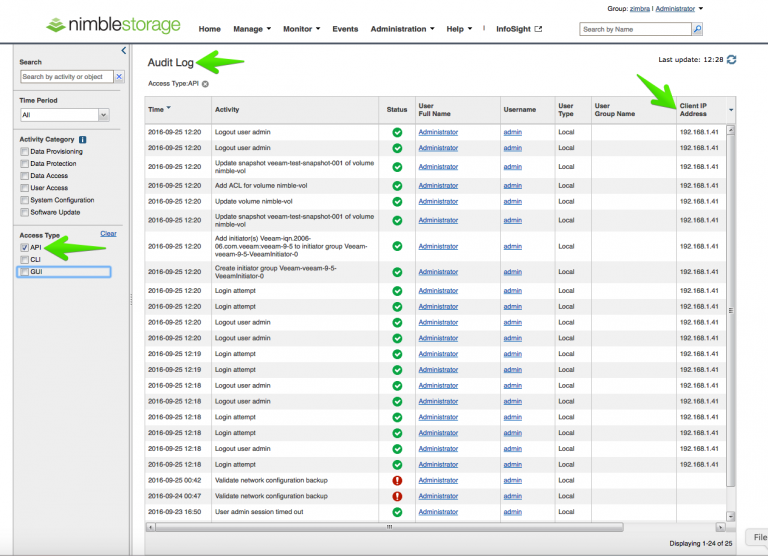Open the Home menu item
Viewport: 768px width, 556px height.
[x=209, y=29]
